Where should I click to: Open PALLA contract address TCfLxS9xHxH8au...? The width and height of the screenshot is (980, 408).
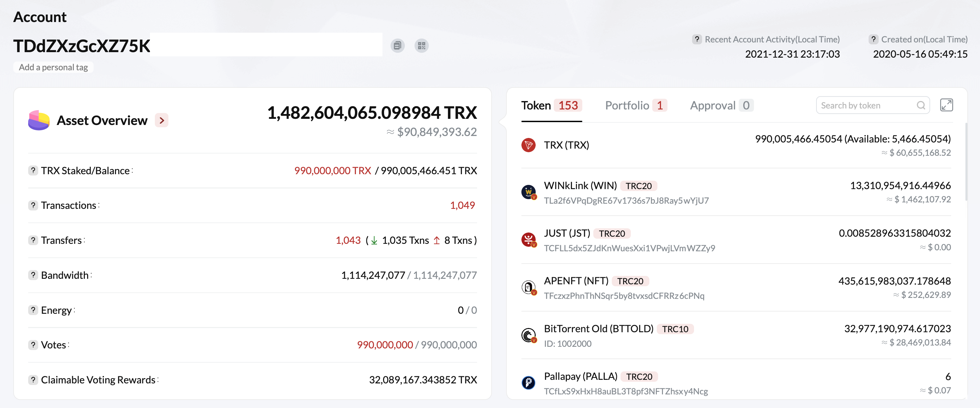point(626,391)
